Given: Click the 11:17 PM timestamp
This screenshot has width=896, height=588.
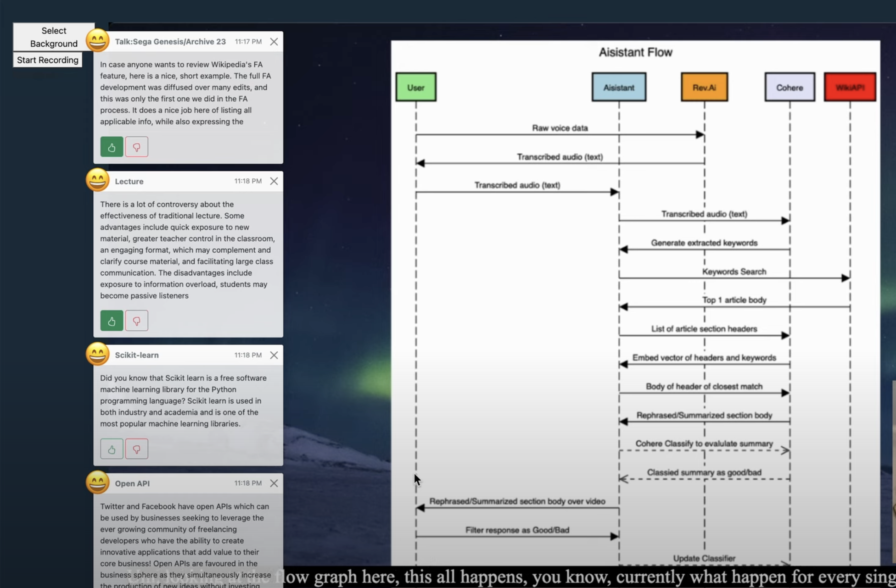Looking at the screenshot, I should [x=248, y=42].
